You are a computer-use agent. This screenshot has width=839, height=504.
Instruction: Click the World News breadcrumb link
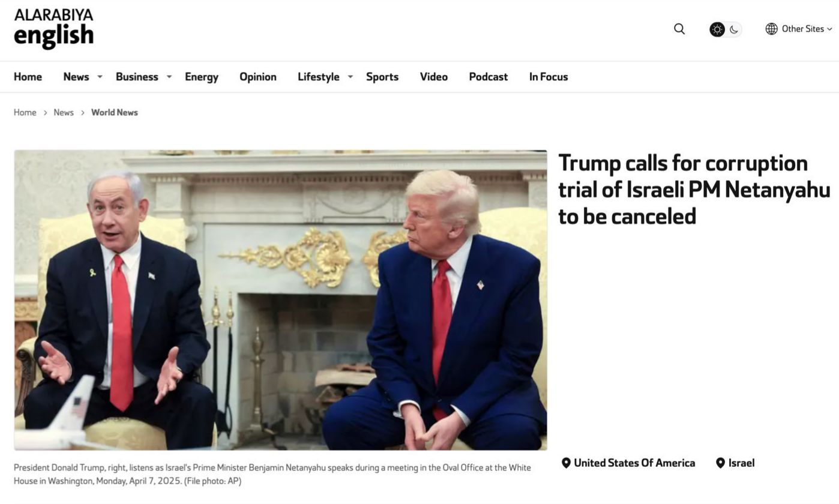(115, 112)
